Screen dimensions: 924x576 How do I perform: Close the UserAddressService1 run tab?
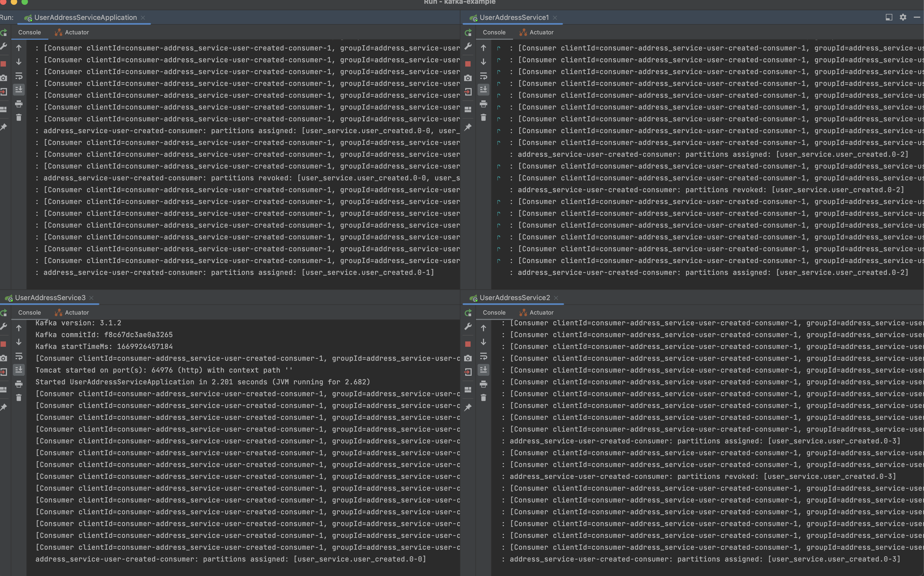[x=555, y=17]
